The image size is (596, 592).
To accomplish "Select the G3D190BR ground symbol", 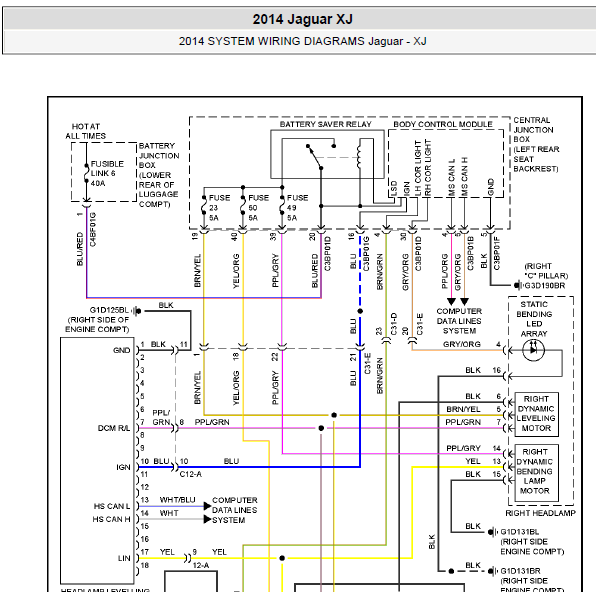I will (518, 285).
